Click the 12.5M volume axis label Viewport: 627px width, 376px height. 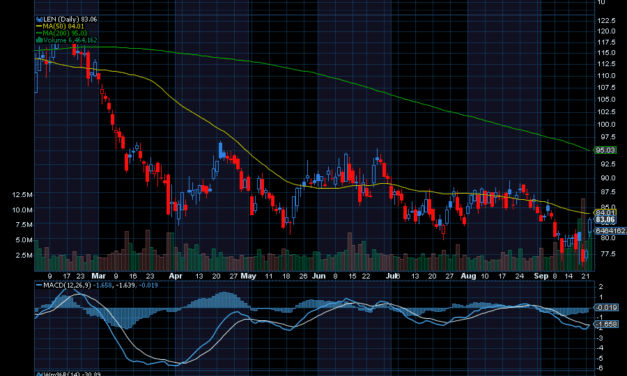point(22,195)
